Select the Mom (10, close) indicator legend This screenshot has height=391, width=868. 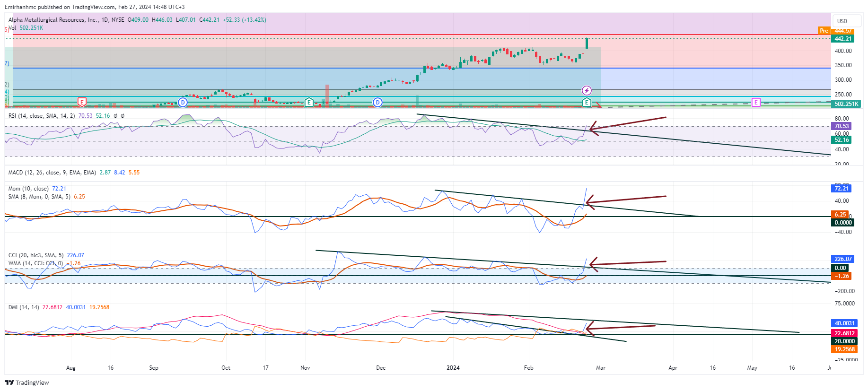tap(28, 189)
